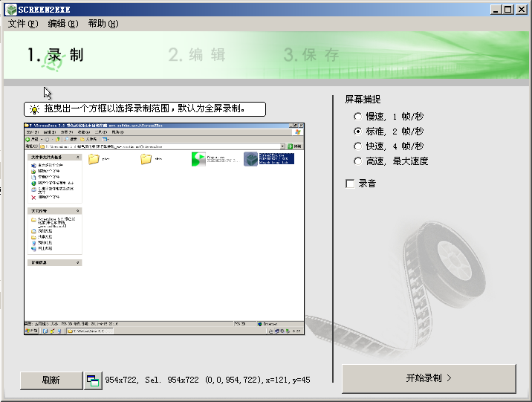The width and height of the screenshot is (532, 402).
Task: Go to step 3. 保存
Action: coord(311,55)
